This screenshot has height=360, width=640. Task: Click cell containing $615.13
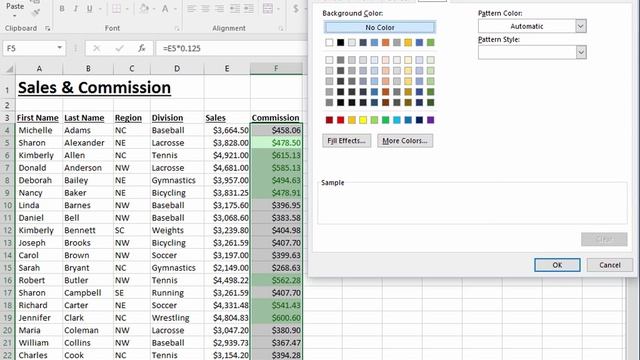(x=276, y=155)
